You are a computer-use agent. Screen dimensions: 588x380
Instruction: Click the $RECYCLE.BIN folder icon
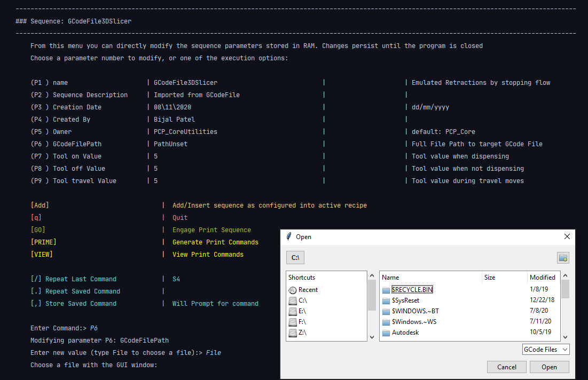point(386,290)
